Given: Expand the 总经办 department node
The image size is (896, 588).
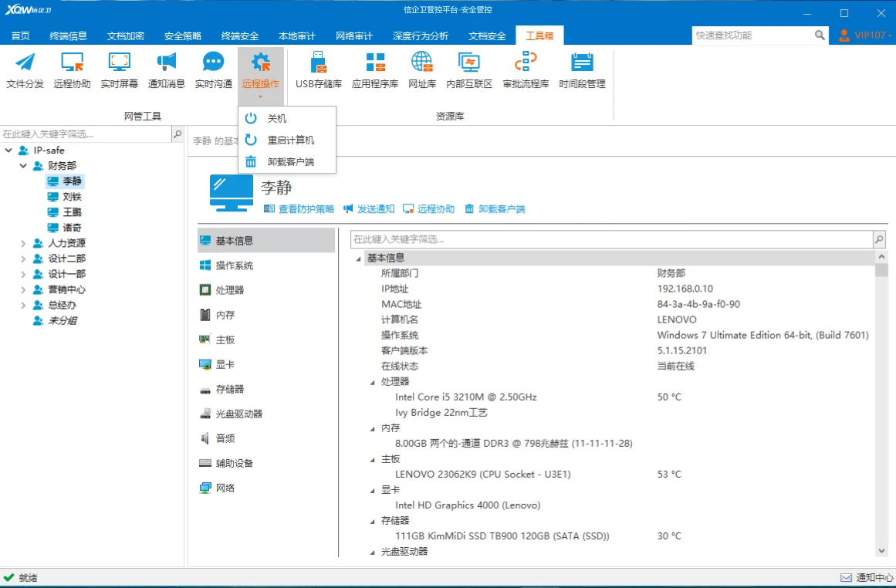Looking at the screenshot, I should 23,305.
